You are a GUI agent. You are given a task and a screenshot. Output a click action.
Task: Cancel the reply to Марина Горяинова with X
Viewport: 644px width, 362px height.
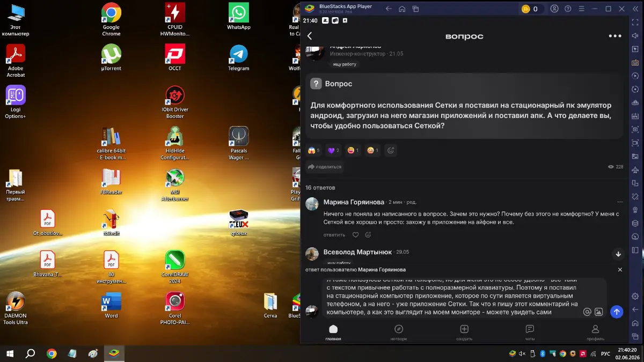coord(620,270)
